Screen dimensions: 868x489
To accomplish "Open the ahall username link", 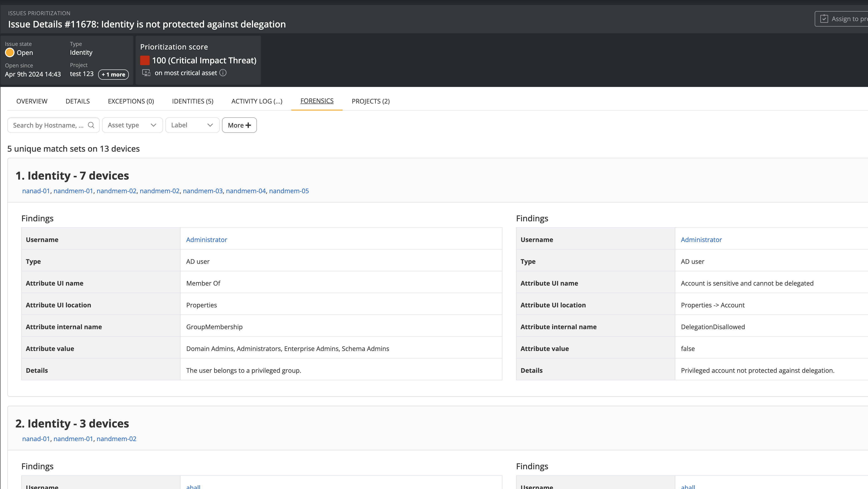I will click(x=193, y=486).
